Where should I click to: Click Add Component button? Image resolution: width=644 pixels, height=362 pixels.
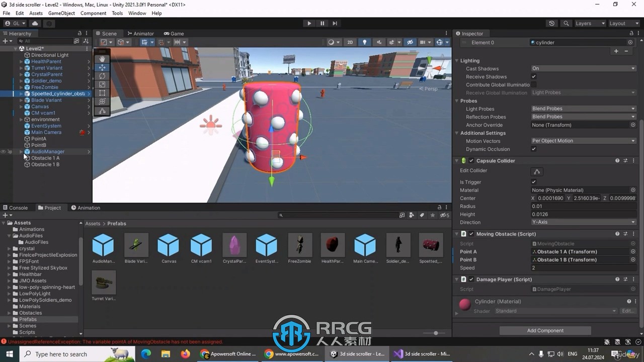[545, 330]
